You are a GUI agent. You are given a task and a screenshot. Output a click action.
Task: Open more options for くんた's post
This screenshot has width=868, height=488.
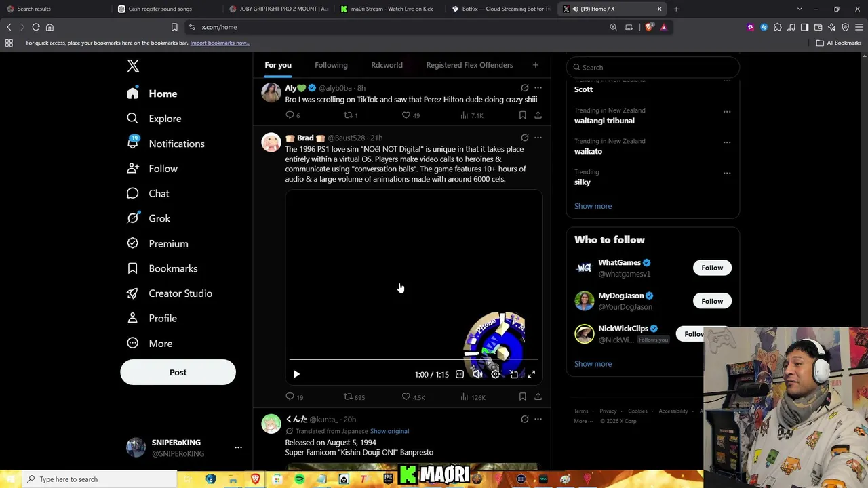[x=538, y=419]
